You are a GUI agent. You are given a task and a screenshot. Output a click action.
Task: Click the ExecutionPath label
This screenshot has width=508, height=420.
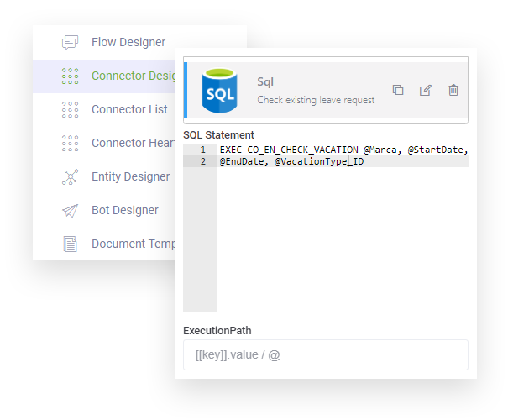pos(217,331)
